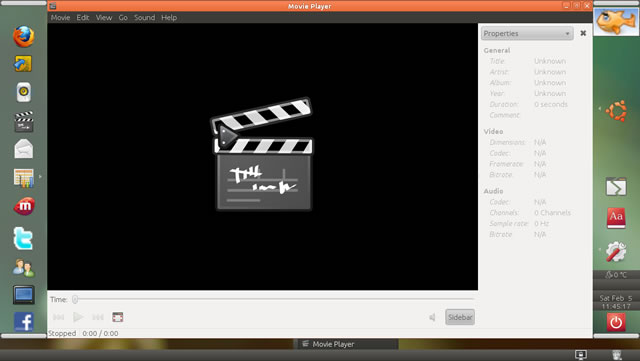The height and width of the screenshot is (361, 640).
Task: Open the View menu
Action: pos(104,18)
